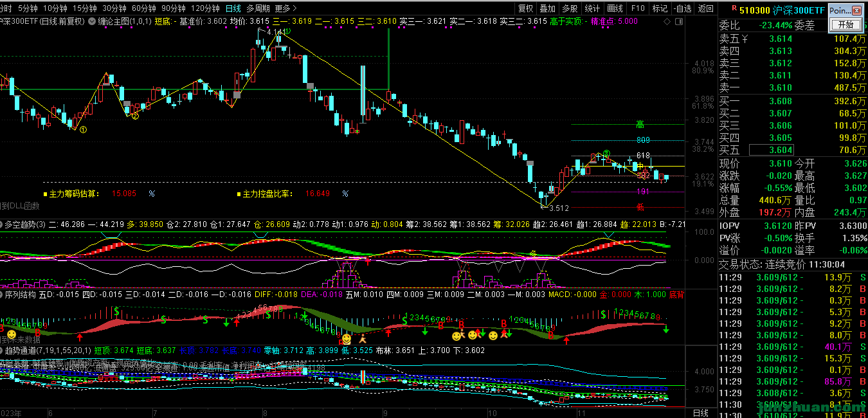Click the 换手 1.35% value

point(854,238)
